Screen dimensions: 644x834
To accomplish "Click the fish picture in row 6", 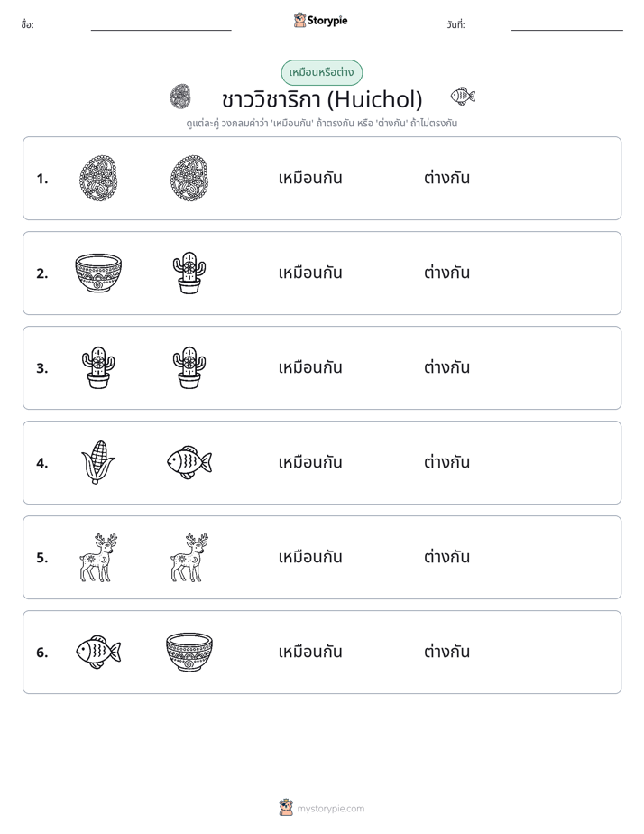I will coord(98,652).
